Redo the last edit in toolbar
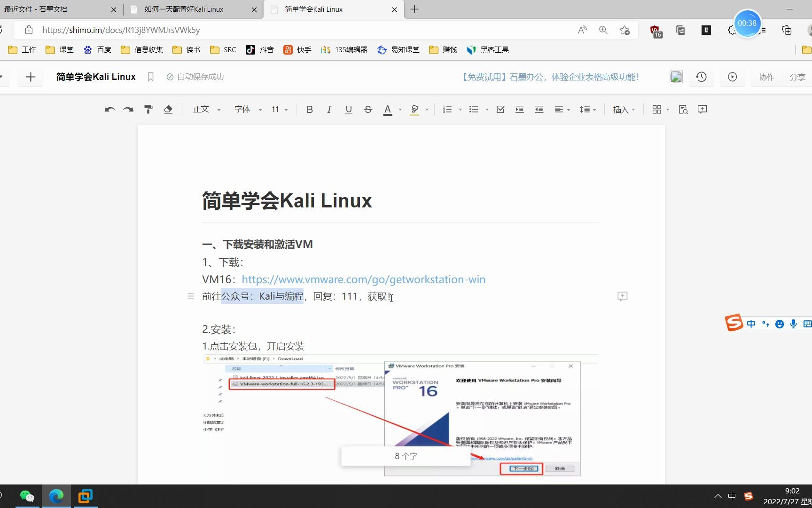The height and width of the screenshot is (508, 812). 128,110
